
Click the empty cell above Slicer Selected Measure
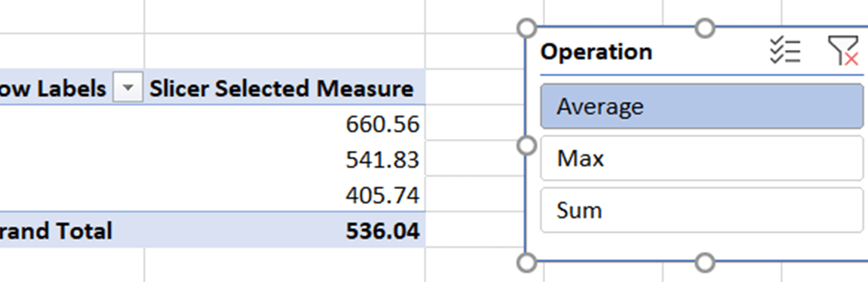284,52
